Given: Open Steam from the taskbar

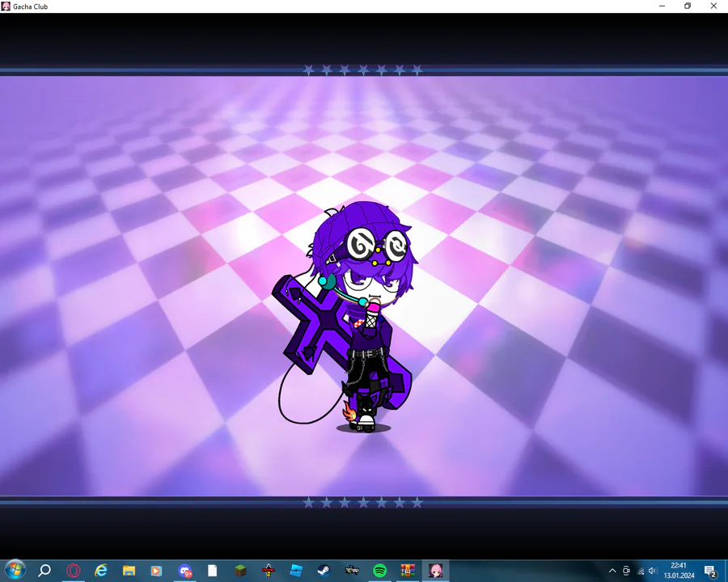Looking at the screenshot, I should coord(324,571).
